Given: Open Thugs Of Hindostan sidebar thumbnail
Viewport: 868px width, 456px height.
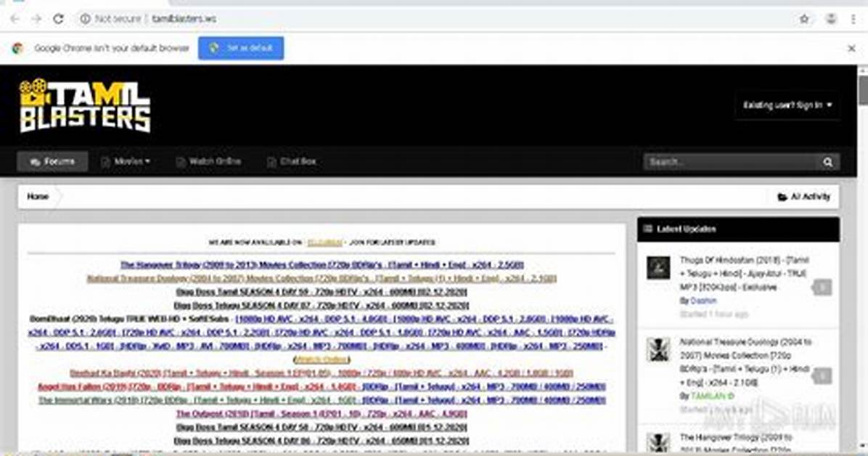Looking at the screenshot, I should pyautogui.click(x=658, y=268).
